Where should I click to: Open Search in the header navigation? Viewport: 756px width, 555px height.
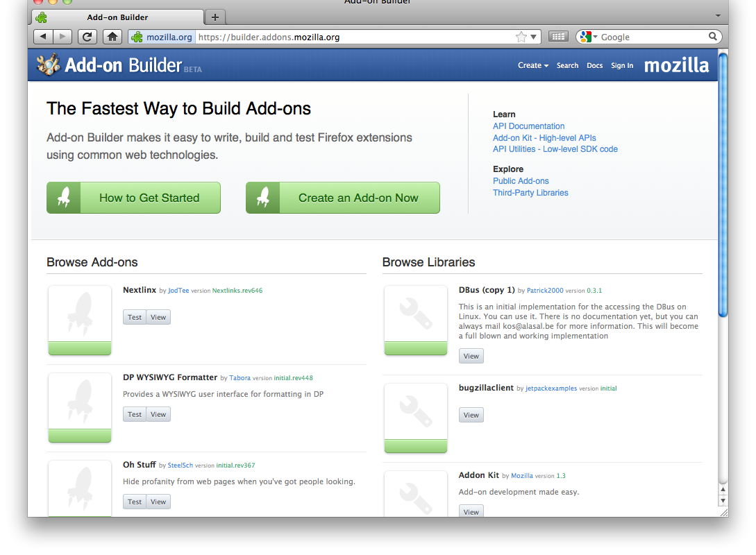(567, 65)
